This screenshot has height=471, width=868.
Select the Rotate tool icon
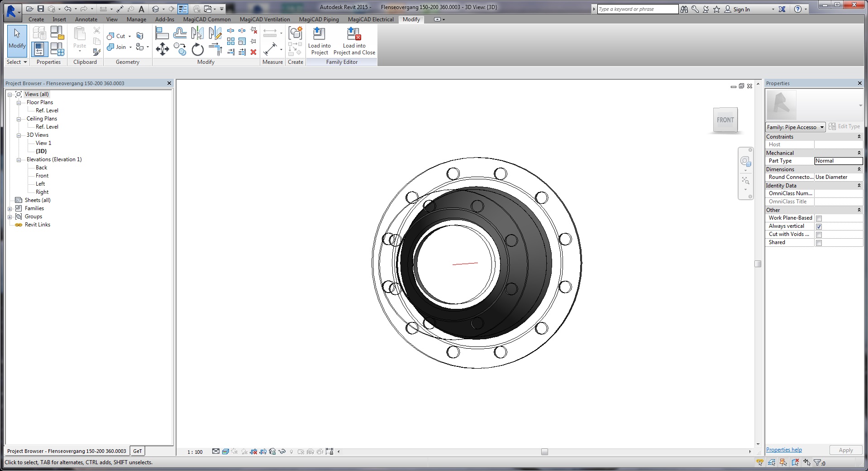197,49
